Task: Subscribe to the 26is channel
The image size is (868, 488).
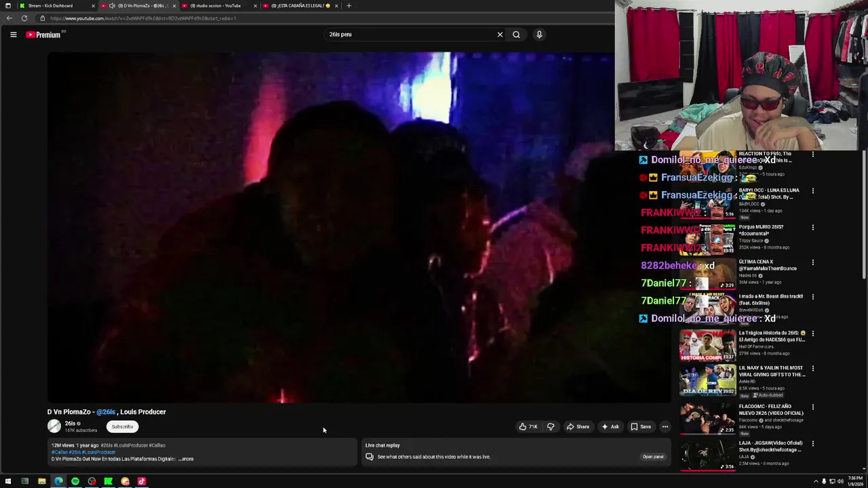Action: [122, 427]
